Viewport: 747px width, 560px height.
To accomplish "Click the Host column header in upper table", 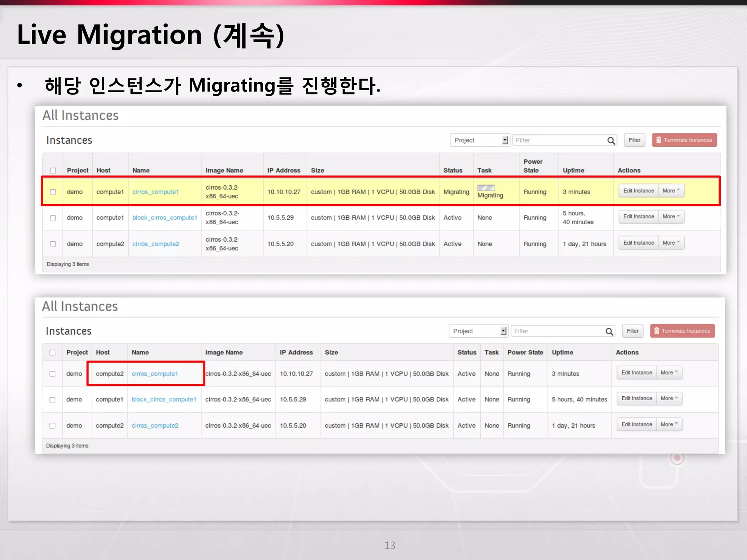I will (103, 170).
